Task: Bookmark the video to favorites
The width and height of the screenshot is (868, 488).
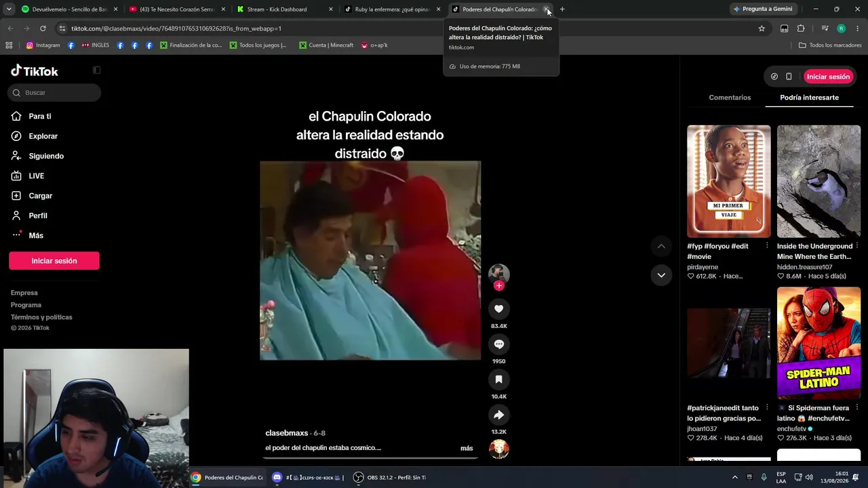Action: pos(498,380)
